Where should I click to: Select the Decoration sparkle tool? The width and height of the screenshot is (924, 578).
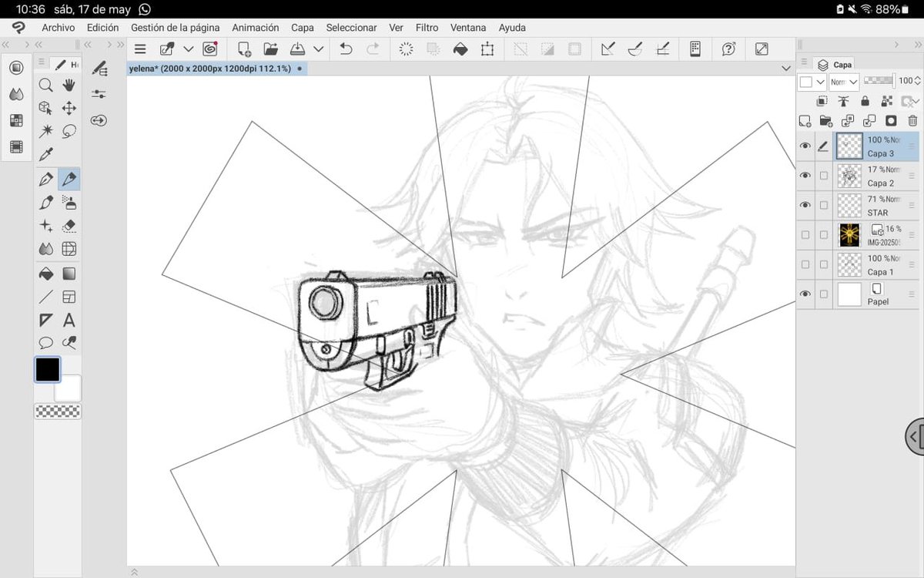pyautogui.click(x=46, y=226)
